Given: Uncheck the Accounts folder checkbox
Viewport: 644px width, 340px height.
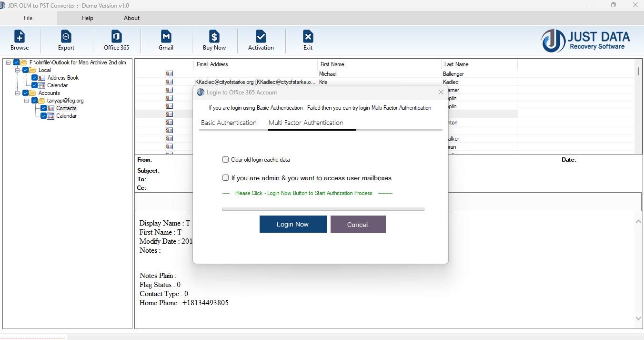Looking at the screenshot, I should click(26, 93).
